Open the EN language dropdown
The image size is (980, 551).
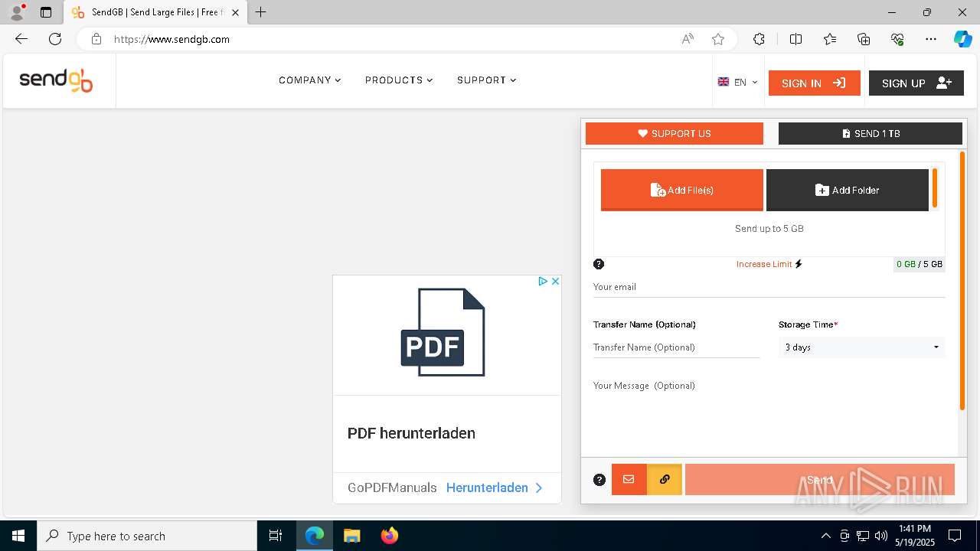[x=738, y=83]
